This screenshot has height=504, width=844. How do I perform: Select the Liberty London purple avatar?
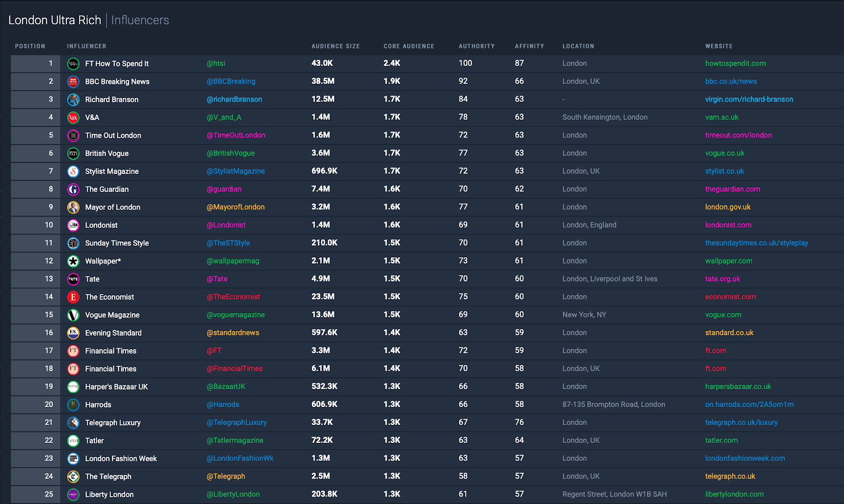pos(73,494)
